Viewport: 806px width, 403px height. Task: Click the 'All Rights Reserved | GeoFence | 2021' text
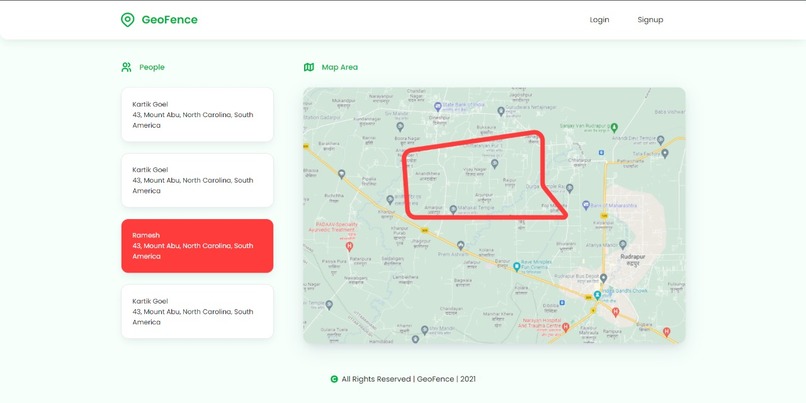409,379
